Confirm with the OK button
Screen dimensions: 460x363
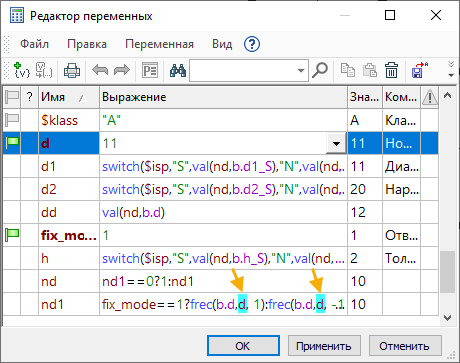243,346
